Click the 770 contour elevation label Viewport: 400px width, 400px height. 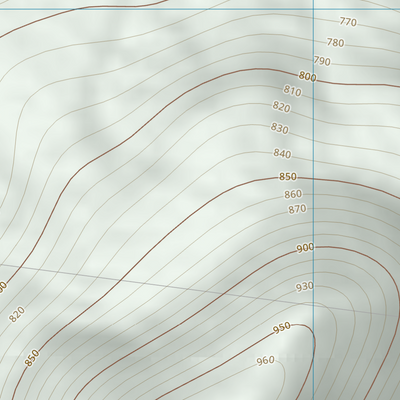(x=348, y=22)
